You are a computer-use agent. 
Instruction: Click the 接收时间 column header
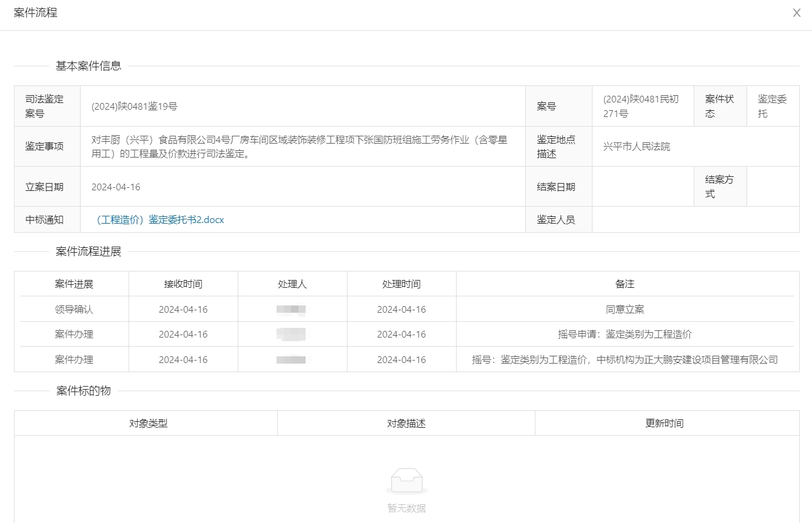click(183, 284)
